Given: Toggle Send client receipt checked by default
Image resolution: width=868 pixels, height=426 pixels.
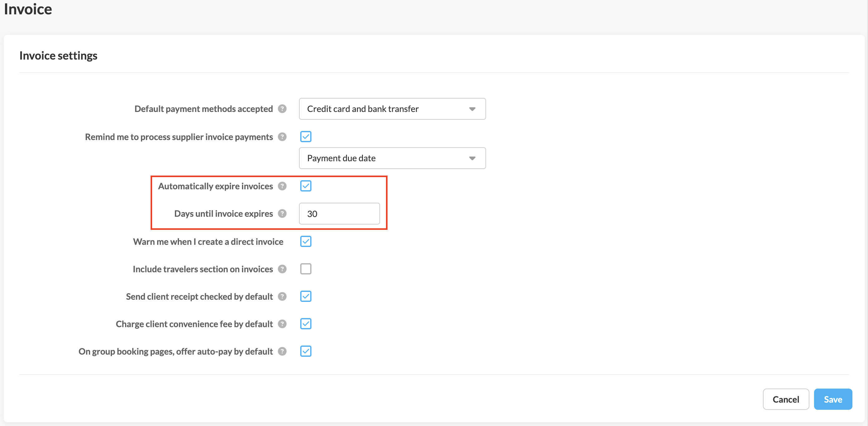Looking at the screenshot, I should pos(306,297).
